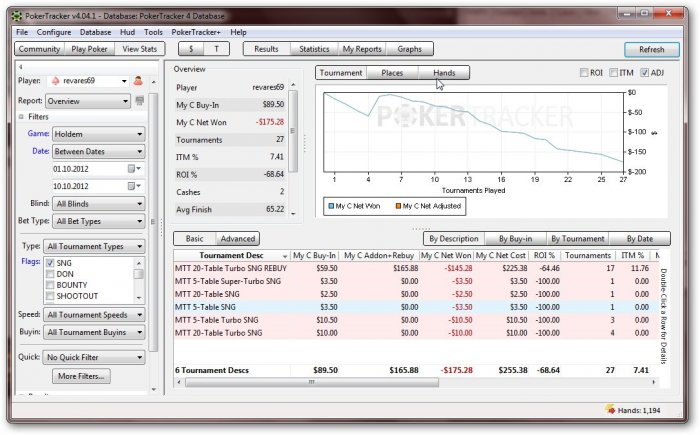
Task: Open the calendar picker for date 01.10.2012
Action: [x=134, y=169]
